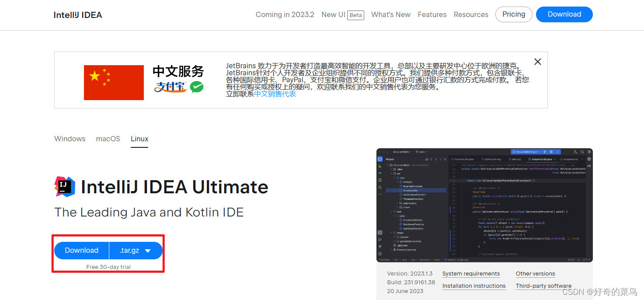
Task: Click the IntelliJ IDEA logo beside the Ultimate title
Action: click(65, 187)
